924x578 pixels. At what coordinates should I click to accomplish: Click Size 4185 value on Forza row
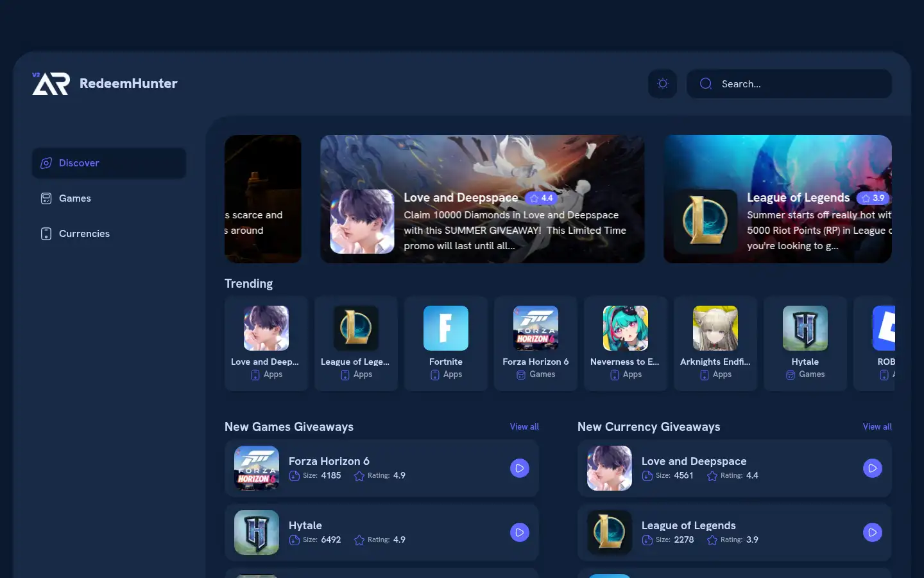pos(331,476)
